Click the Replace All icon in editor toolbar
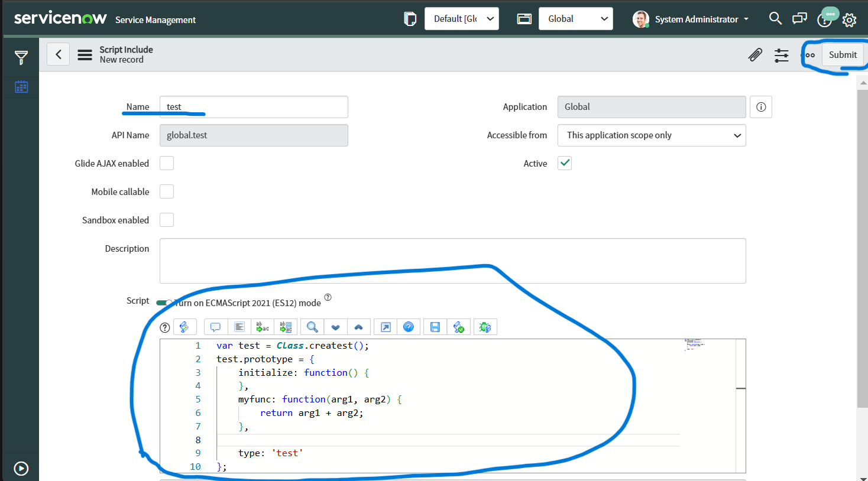This screenshot has width=868, height=481. tap(286, 327)
